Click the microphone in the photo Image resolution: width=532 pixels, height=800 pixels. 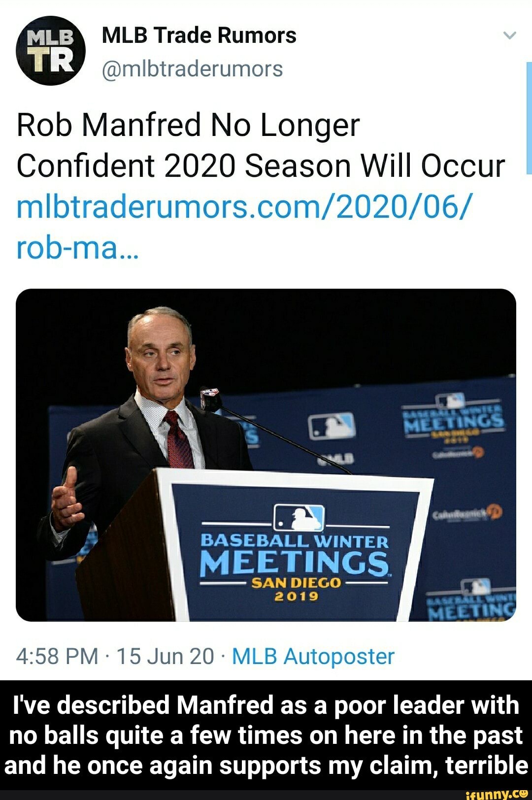210,398
